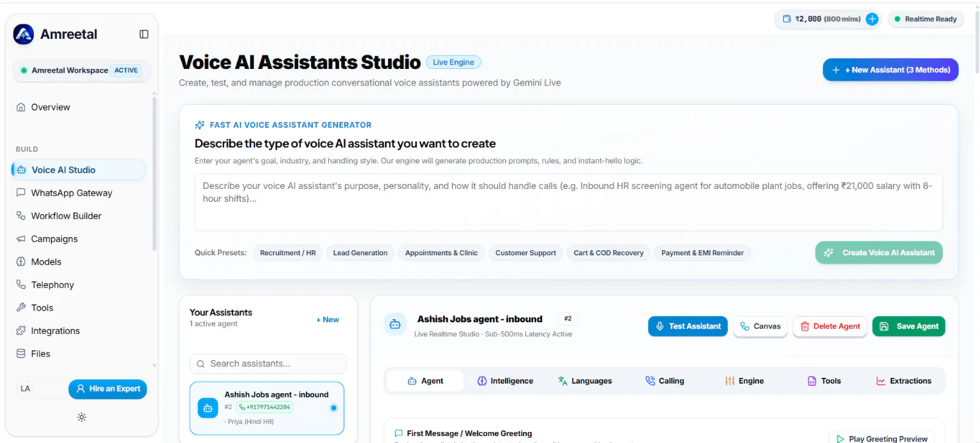Click Save Agent button
980x443 pixels.
coord(908,326)
